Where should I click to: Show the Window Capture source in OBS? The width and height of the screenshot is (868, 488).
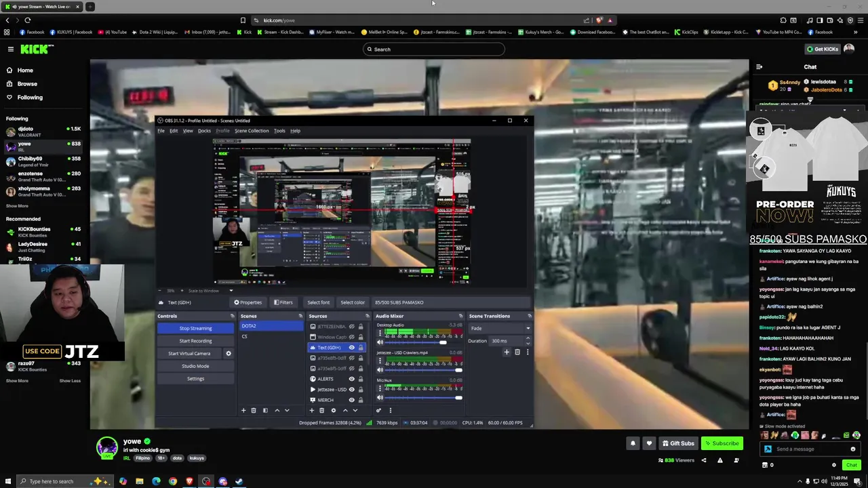pyautogui.click(x=351, y=337)
